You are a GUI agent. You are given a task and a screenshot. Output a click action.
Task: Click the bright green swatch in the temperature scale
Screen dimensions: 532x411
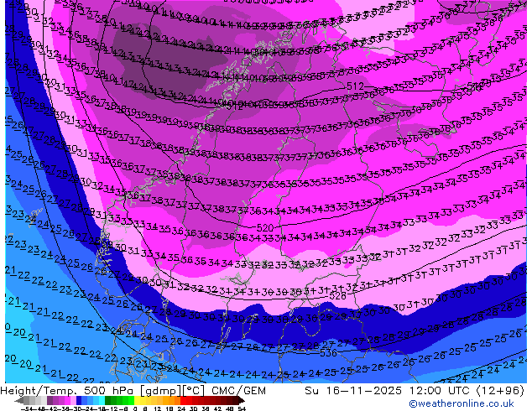(x=131, y=400)
